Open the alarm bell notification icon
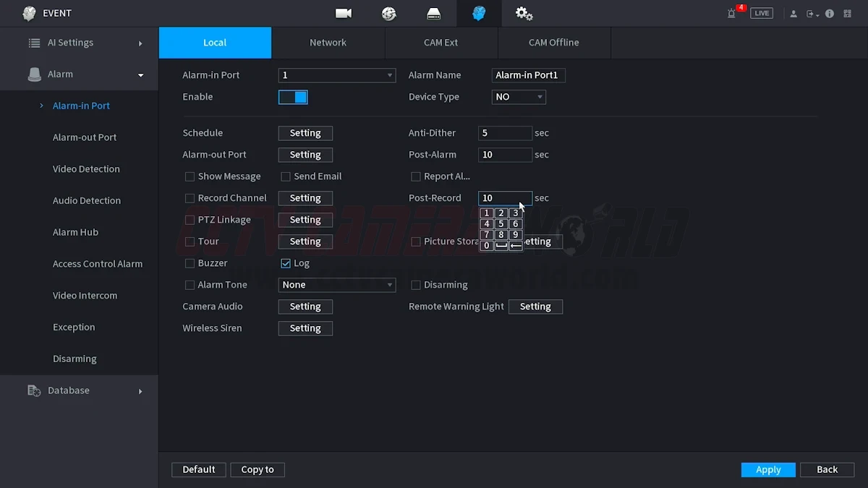Screen dimensions: 868x488 732,14
